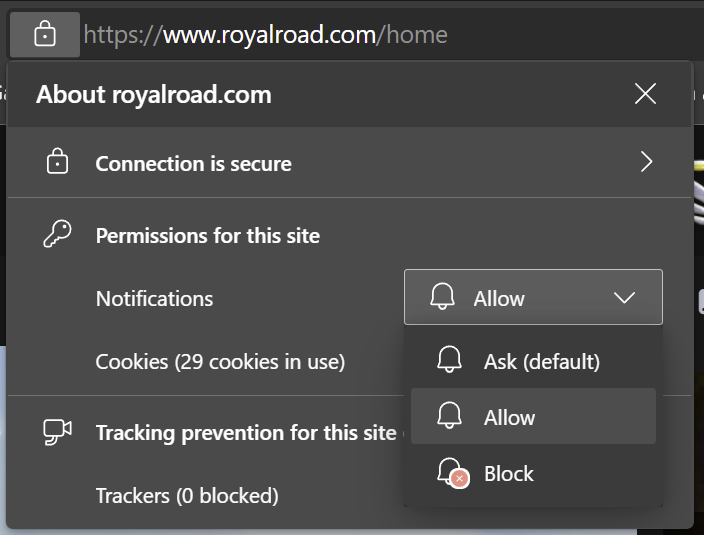Click the dropdown chevron in Notifications box
Viewport: 704px width, 535px height.
pos(624,298)
